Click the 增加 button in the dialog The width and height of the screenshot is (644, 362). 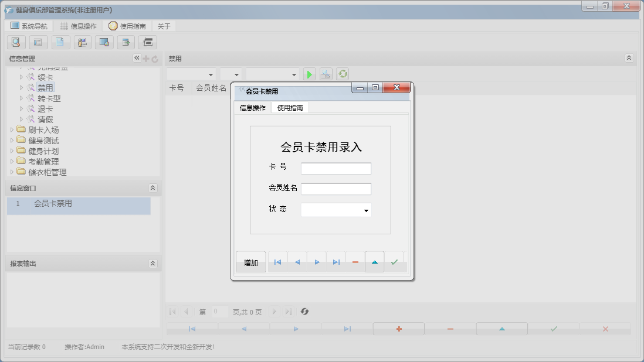tap(250, 262)
